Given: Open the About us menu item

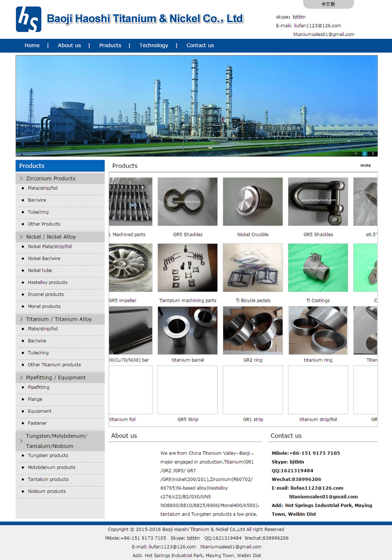Looking at the screenshot, I should (x=69, y=46).
